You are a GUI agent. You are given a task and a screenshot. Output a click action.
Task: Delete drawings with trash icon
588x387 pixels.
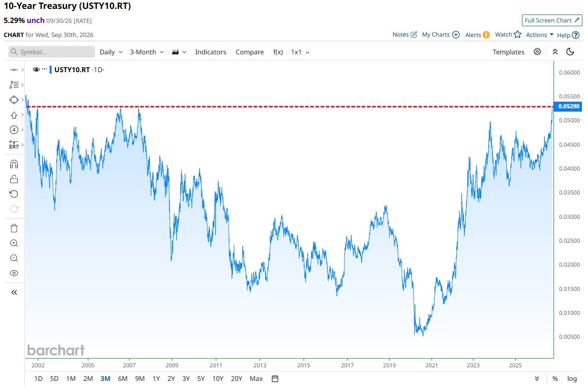14,228
